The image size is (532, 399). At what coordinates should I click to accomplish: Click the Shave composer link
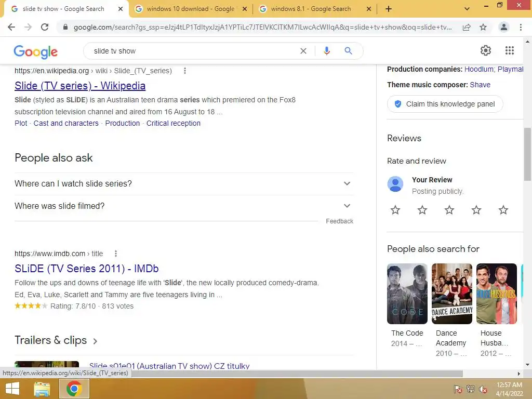[480, 85]
